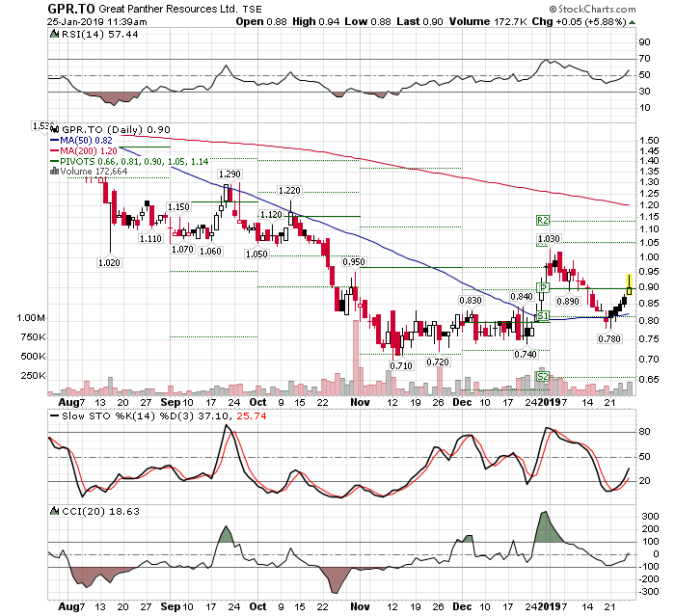Screen dimensions: 675x616
Task: Click the RSI(14) indicator icon
Action: click(54, 34)
